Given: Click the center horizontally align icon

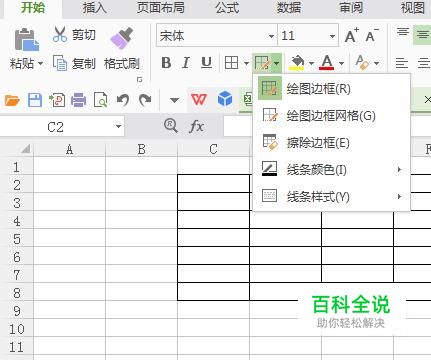Looking at the screenshot, I should click(x=424, y=63).
